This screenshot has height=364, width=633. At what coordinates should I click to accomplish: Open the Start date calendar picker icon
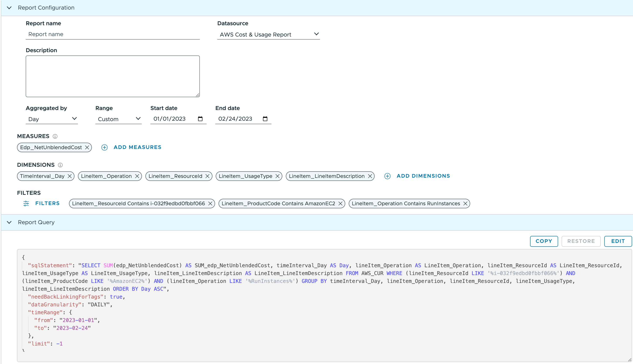(200, 119)
